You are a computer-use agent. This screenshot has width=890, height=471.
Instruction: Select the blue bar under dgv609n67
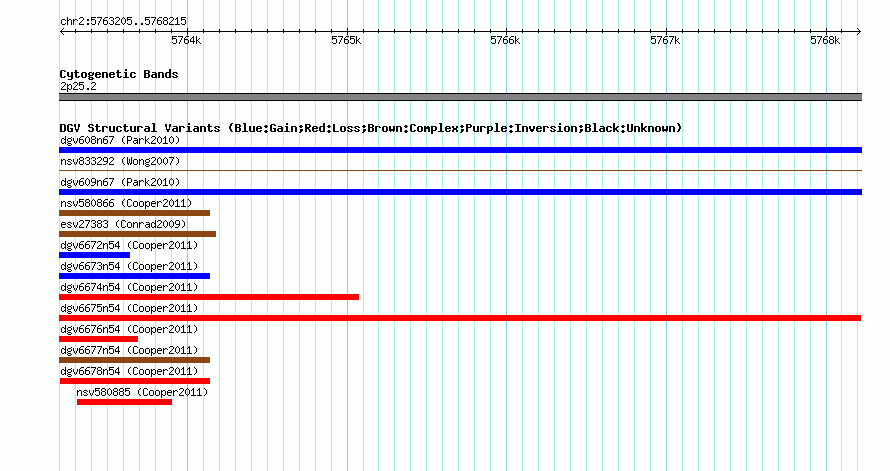pos(460,192)
